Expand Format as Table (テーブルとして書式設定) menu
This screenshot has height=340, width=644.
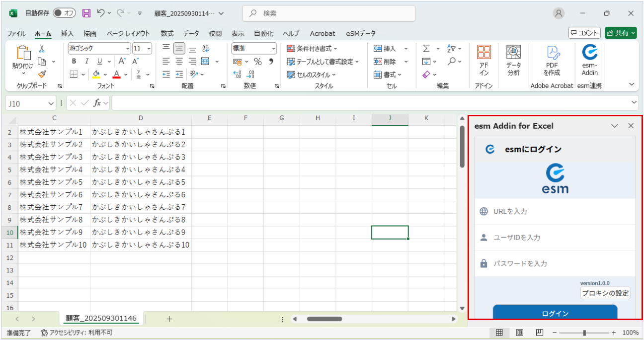tap(322, 62)
